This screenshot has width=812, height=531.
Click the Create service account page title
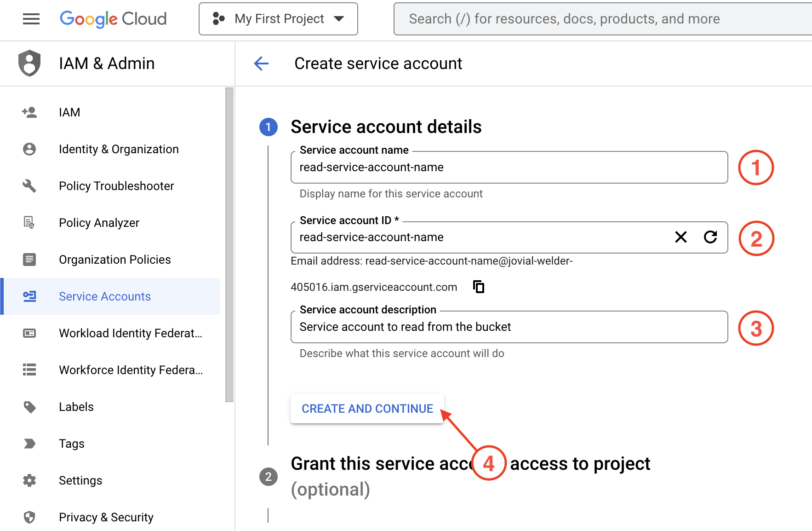[378, 63]
